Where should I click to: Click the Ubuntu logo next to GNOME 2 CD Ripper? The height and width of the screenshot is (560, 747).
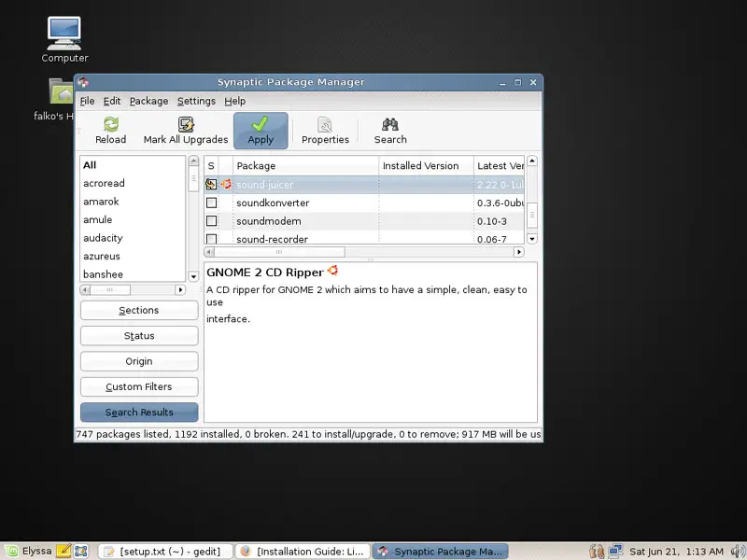pos(332,271)
